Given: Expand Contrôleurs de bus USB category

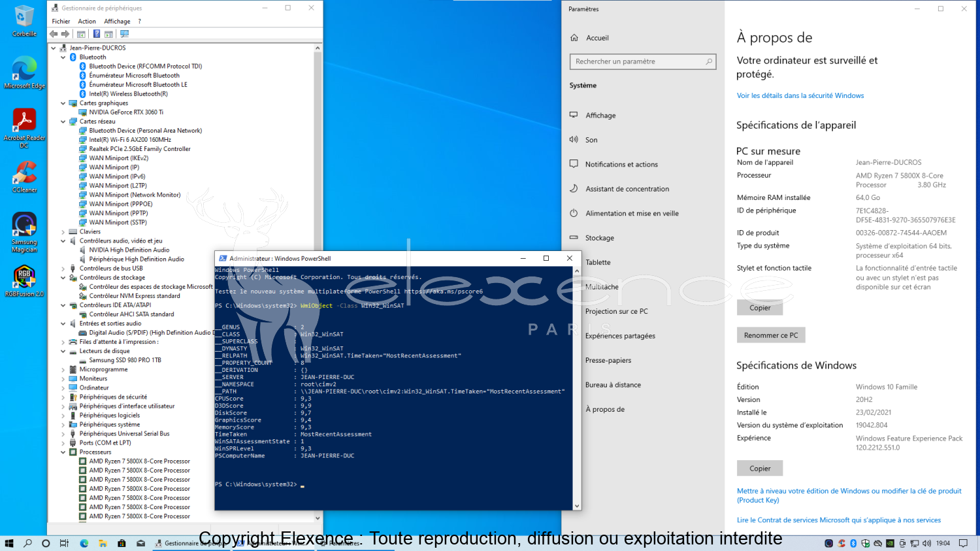Looking at the screenshot, I should tap(63, 269).
